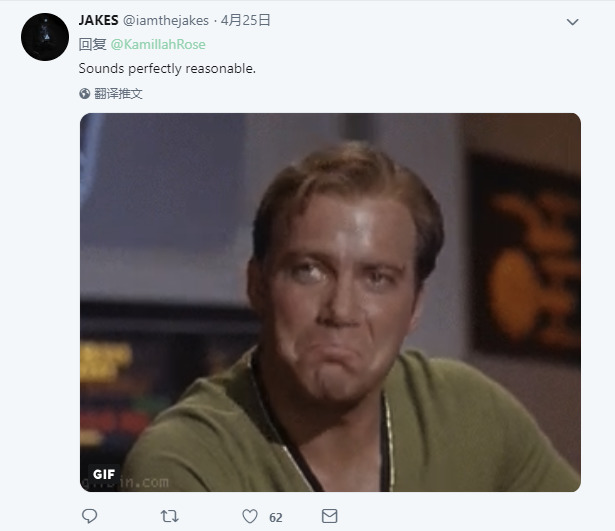Visit the @KamillahRose mention link
This screenshot has width=615, height=531.
coord(158,44)
